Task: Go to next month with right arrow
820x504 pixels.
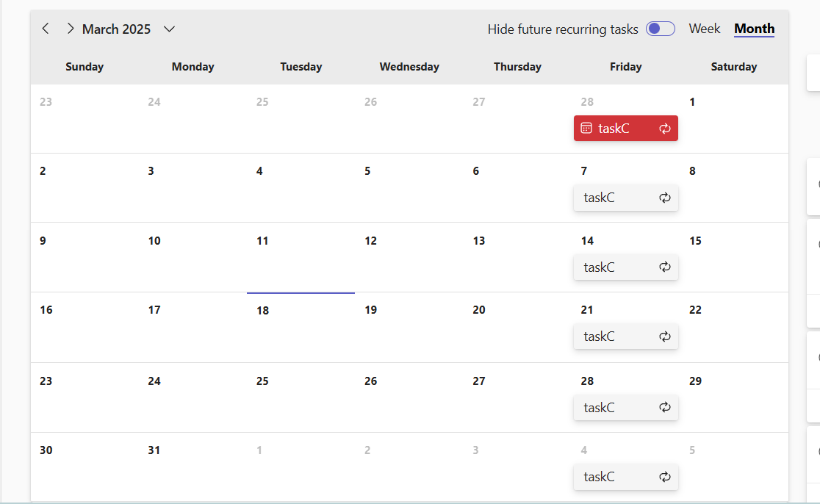Action: (70, 29)
